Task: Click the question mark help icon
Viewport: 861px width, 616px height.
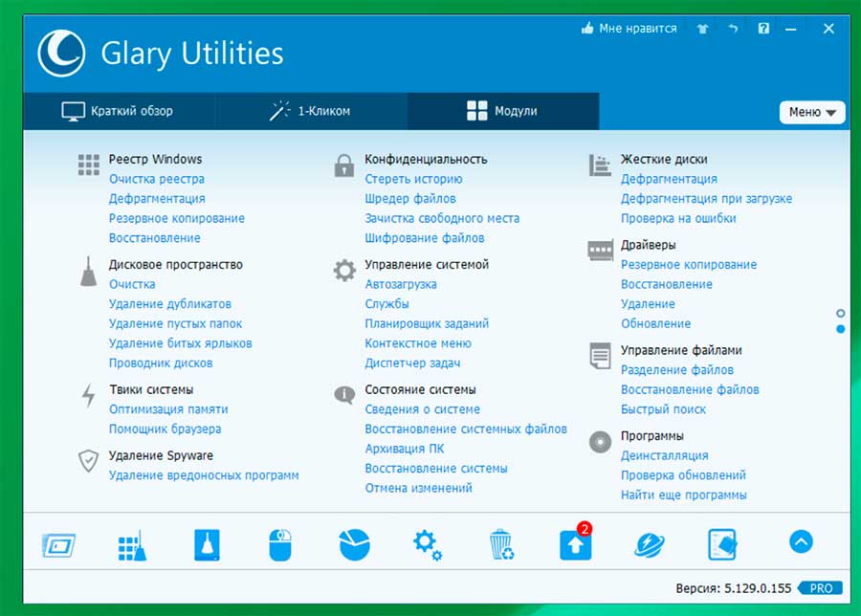Action: tap(763, 29)
